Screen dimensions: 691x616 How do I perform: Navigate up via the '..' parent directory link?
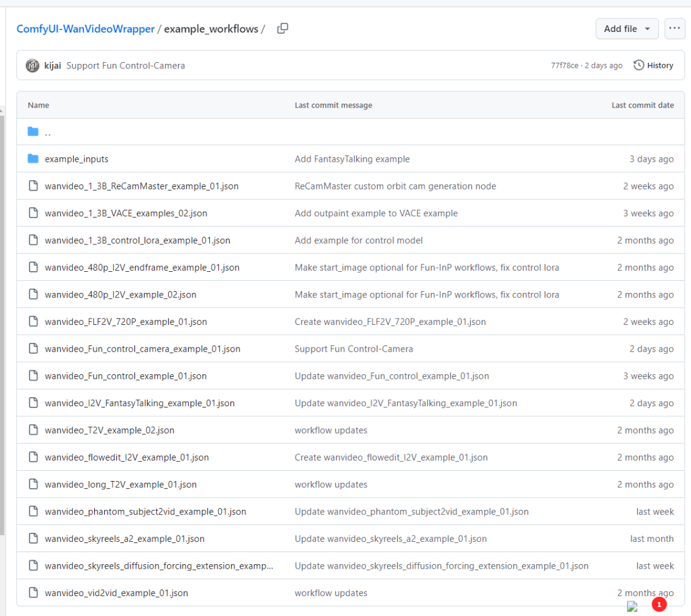[47, 132]
